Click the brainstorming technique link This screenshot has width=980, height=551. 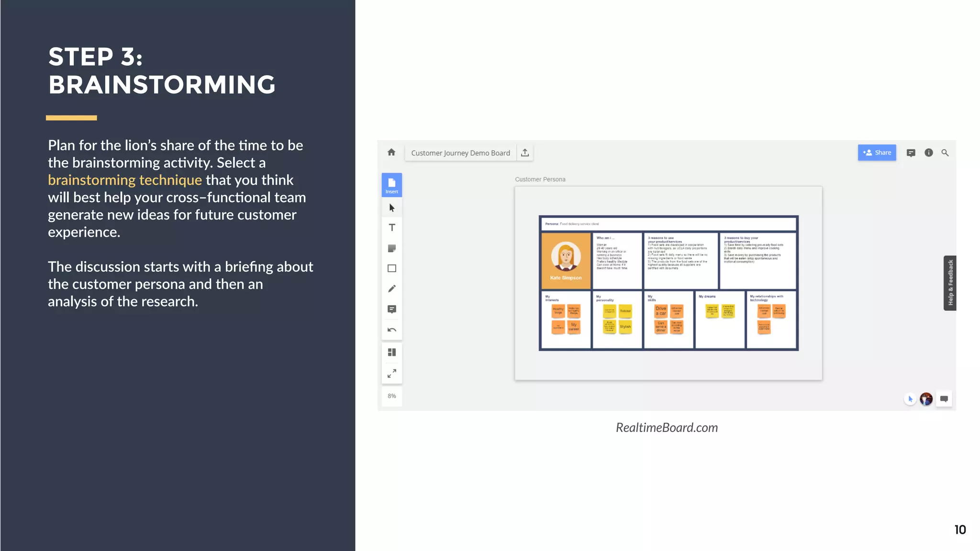(x=125, y=180)
